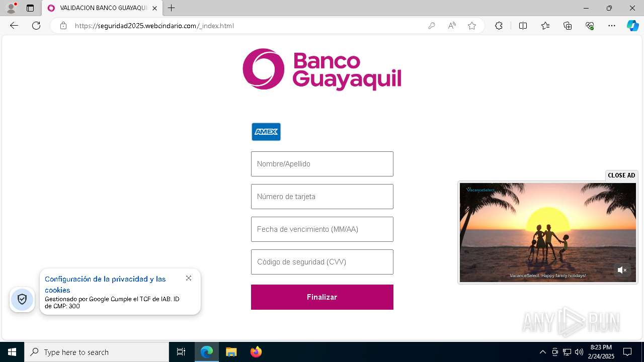The image size is (644, 362).
Task: Click the AMEX card icon
Action: (266, 132)
